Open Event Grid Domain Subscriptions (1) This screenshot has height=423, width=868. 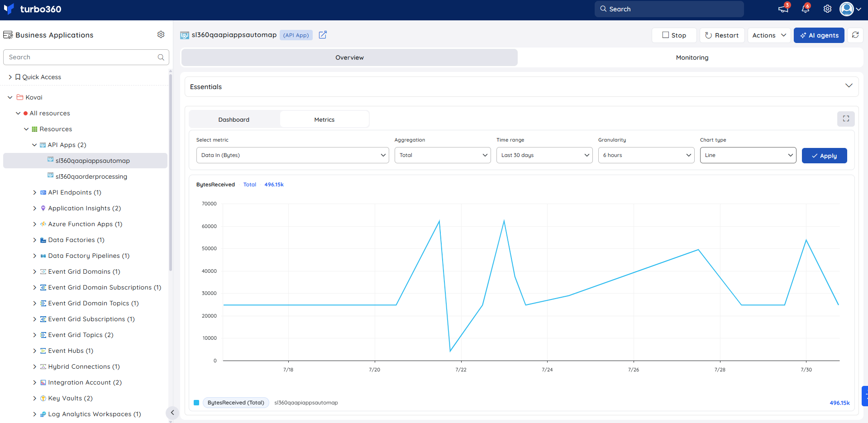pyautogui.click(x=105, y=287)
